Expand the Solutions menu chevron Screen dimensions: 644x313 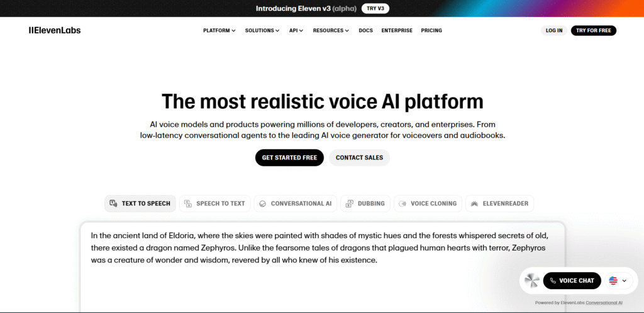[277, 31]
